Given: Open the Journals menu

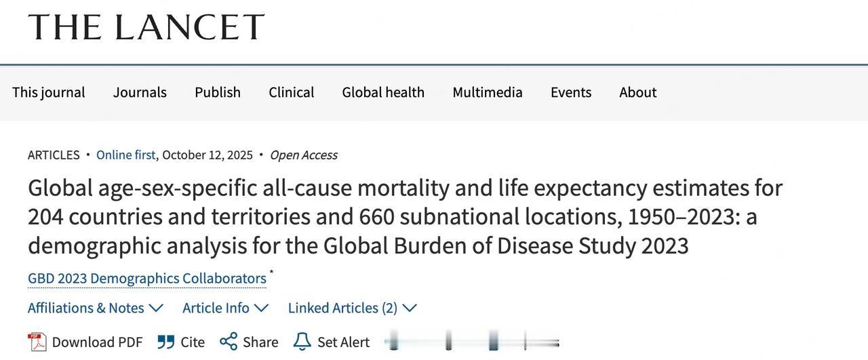Looking at the screenshot, I should pos(140,92).
